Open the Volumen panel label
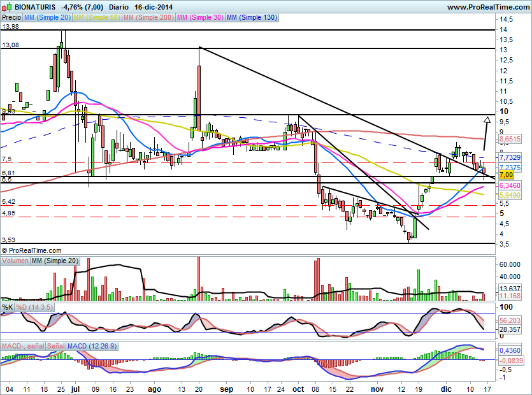Viewport: 532px width, 395px height. click(15, 261)
